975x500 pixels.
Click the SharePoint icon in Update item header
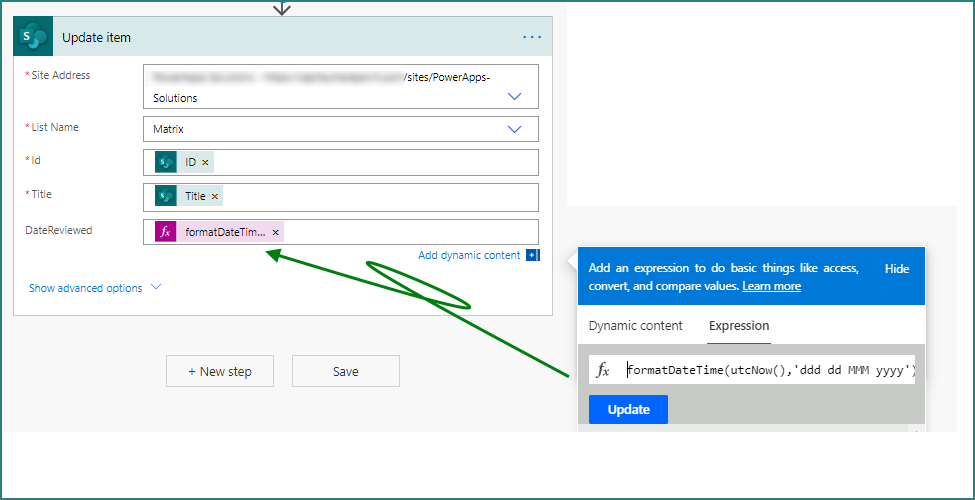[33, 37]
